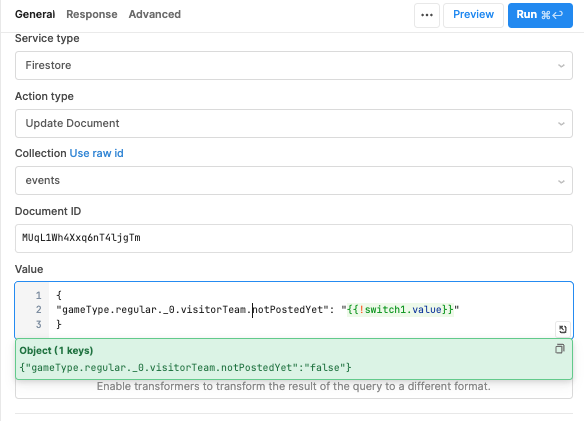Viewport: 584px width, 421px height.
Task: Expand the Firestore service type dropdown
Action: (293, 66)
